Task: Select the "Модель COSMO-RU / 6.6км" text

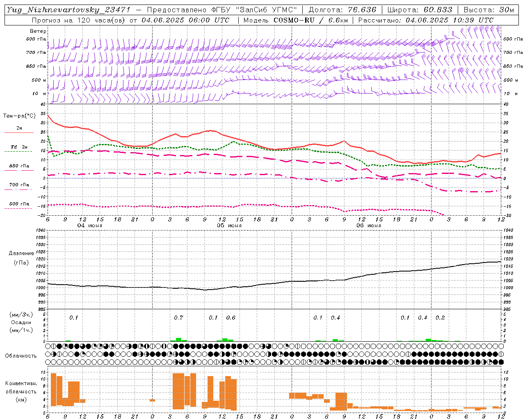Action: click(x=295, y=20)
